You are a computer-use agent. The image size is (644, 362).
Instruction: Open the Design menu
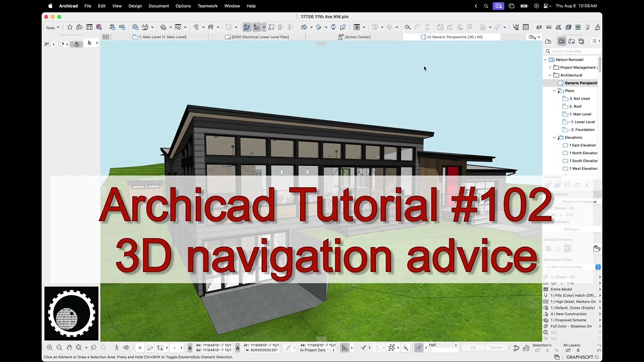click(135, 6)
